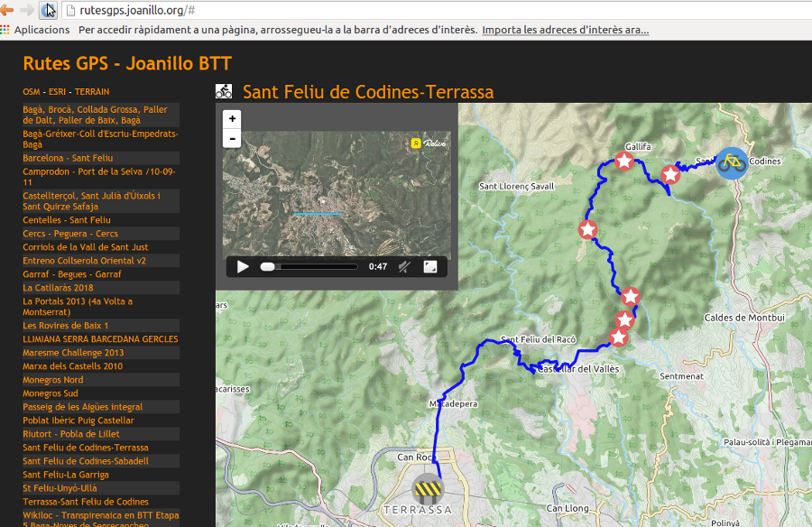
Task: Open video in fullscreen mode
Action: pos(430,267)
